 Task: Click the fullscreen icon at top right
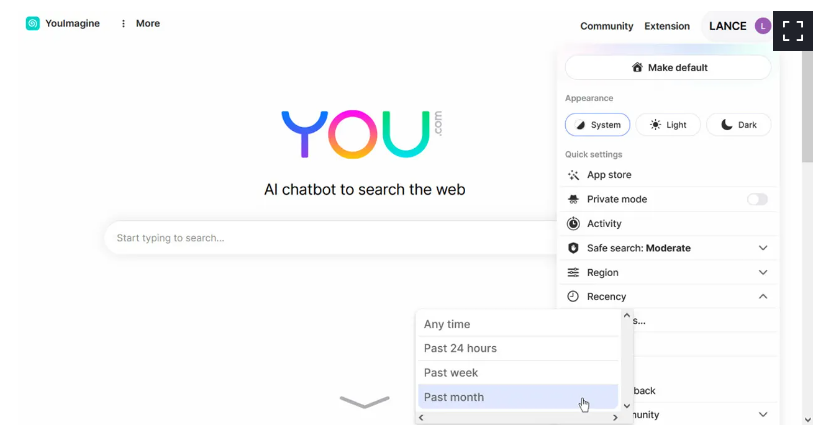(x=793, y=31)
